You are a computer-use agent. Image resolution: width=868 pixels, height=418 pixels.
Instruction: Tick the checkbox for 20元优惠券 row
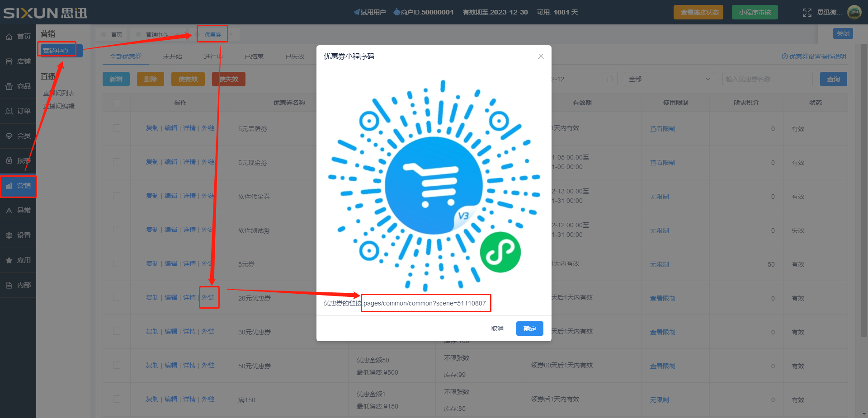[117, 297]
